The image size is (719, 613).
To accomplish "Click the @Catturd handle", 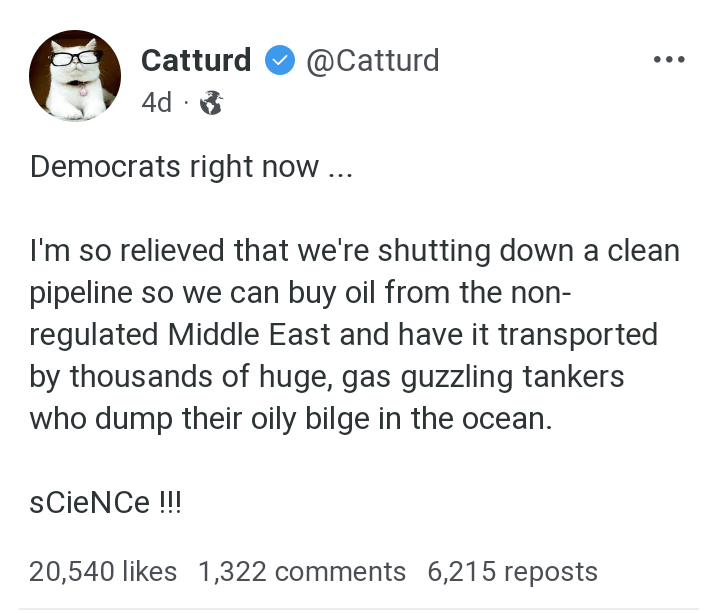I will 371,61.
